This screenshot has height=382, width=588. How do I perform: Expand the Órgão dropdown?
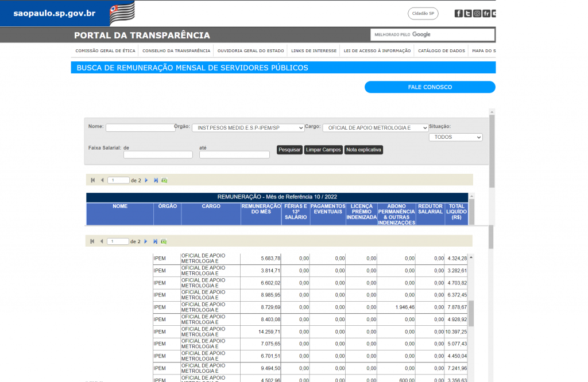pyautogui.click(x=247, y=128)
